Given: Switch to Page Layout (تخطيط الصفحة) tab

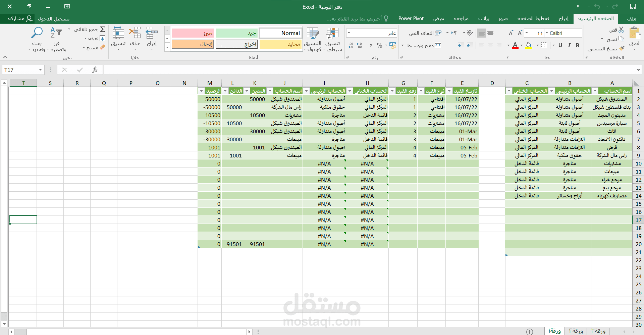Looking at the screenshot, I should (x=533, y=18).
